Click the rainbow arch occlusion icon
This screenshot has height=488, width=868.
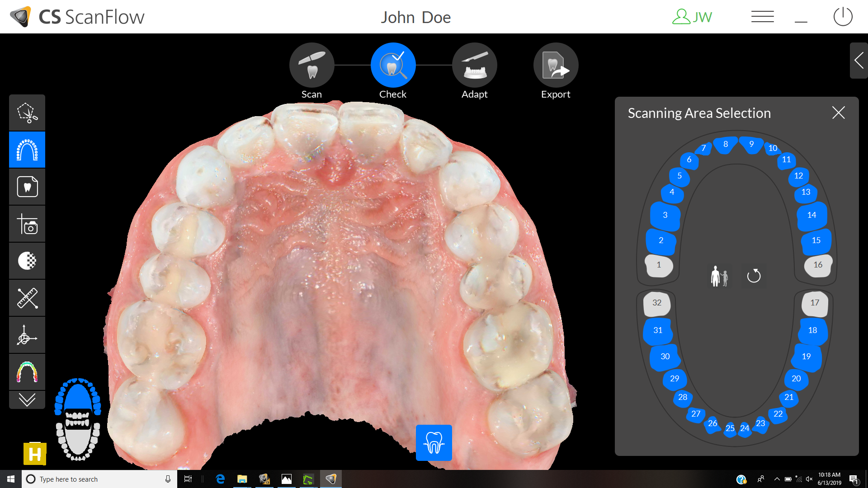[27, 372]
